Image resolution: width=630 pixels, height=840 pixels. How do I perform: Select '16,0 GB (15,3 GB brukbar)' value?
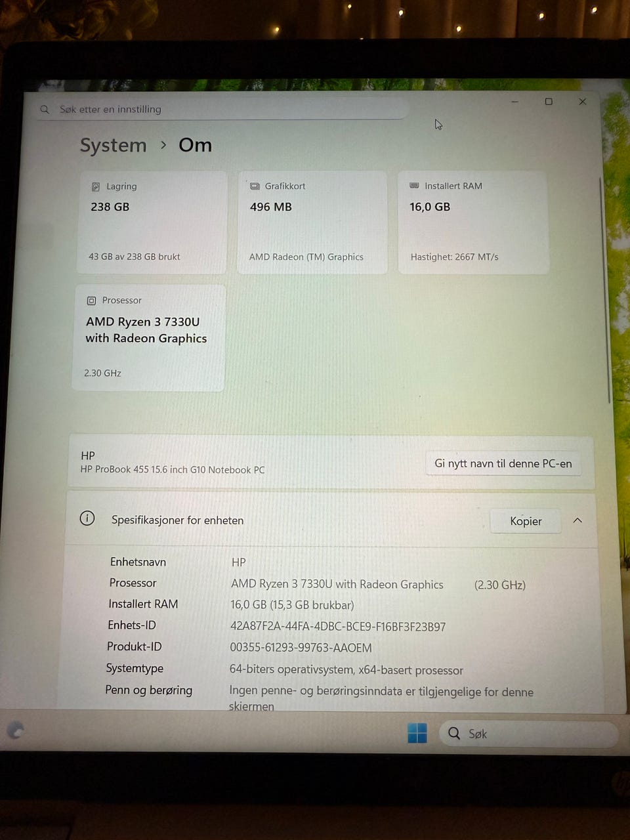292,605
